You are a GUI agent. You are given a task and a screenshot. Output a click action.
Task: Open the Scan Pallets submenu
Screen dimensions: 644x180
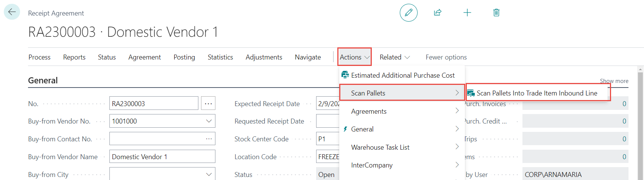pyautogui.click(x=402, y=93)
